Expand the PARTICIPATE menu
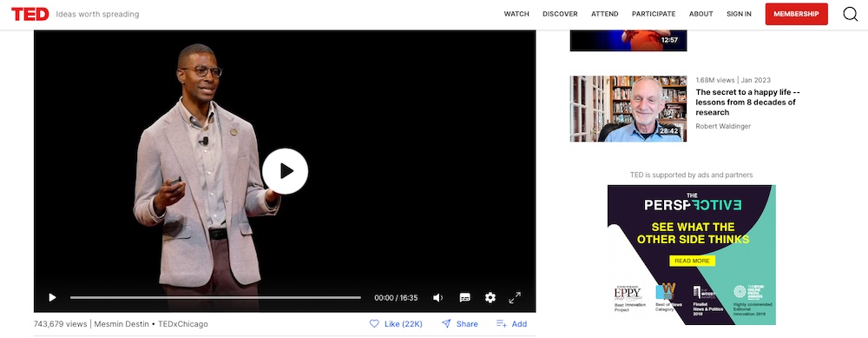 [654, 14]
